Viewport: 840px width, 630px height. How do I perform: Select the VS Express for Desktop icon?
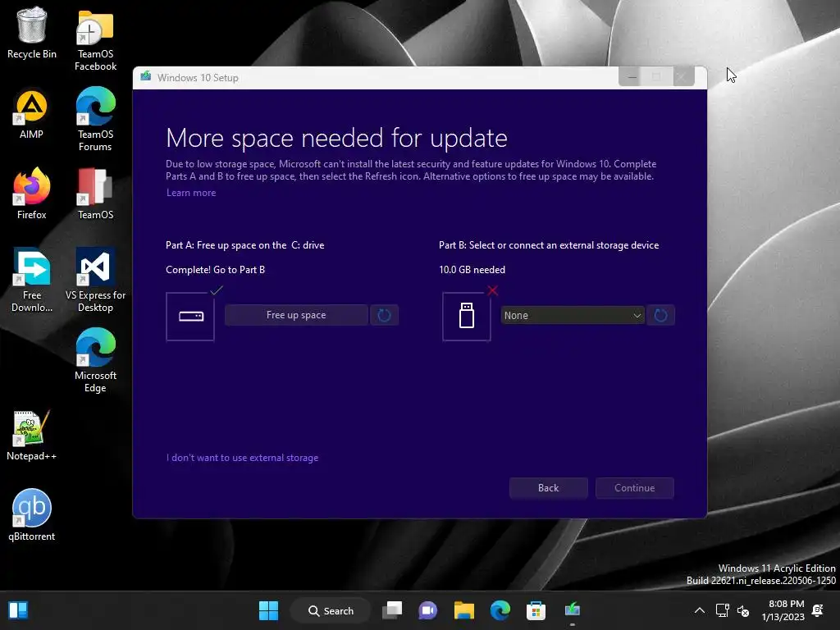[x=95, y=281]
